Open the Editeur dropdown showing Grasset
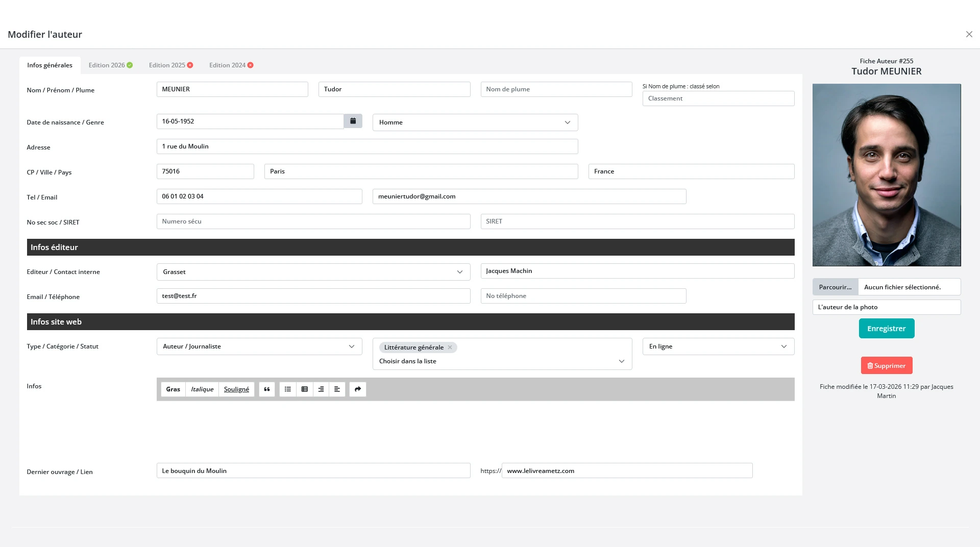 click(x=313, y=272)
